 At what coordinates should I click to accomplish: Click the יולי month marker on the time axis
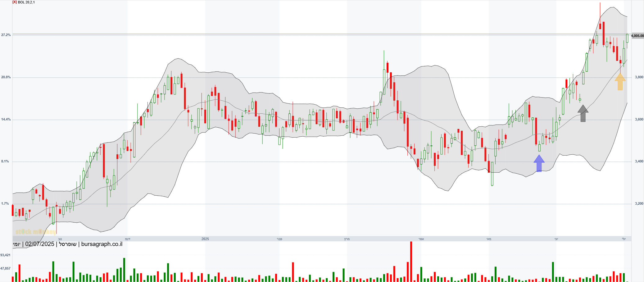pos(624,239)
